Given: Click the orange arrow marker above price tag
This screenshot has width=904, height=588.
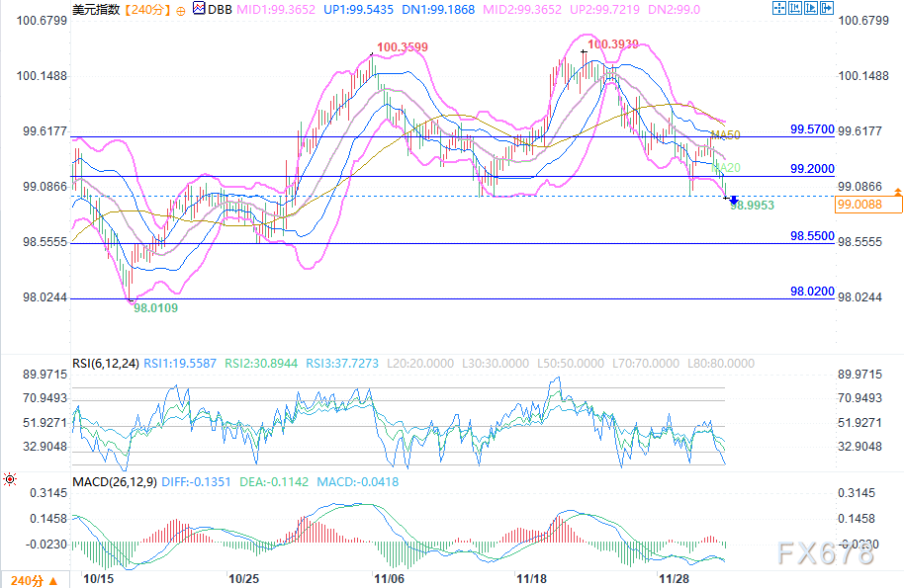Looking at the screenshot, I should click(x=897, y=190).
